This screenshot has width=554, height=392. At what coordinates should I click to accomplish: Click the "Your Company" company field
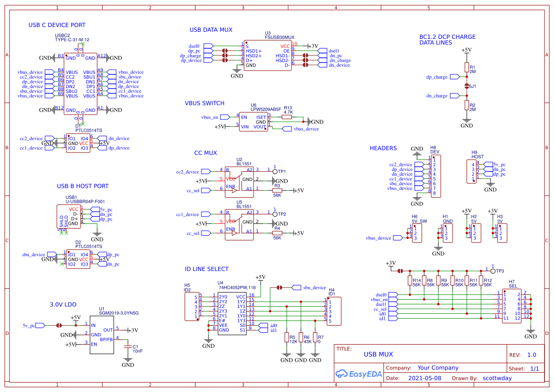438,368
